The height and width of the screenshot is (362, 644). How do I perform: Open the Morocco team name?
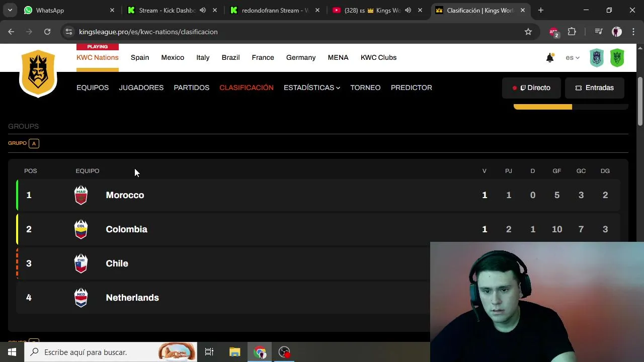coord(125,195)
